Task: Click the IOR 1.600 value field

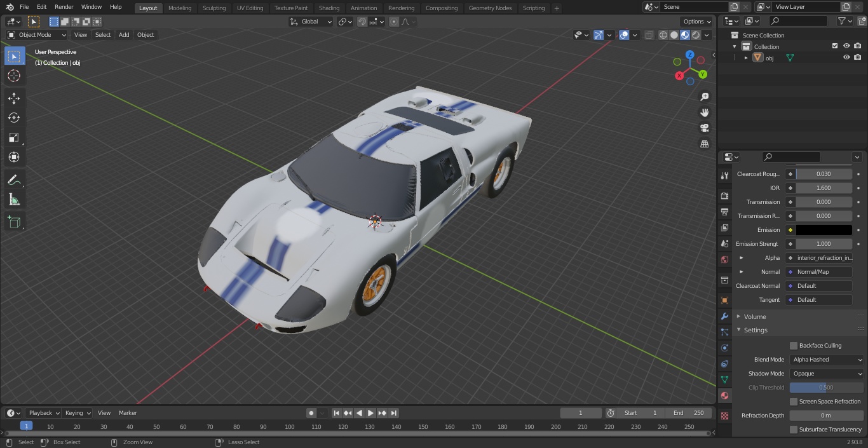Action: [824, 188]
